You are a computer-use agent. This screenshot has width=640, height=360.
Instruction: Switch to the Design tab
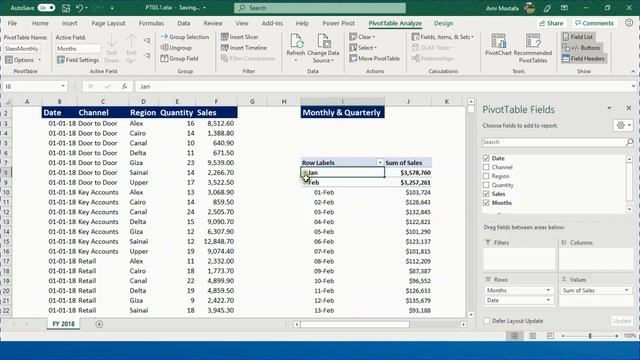click(x=444, y=23)
